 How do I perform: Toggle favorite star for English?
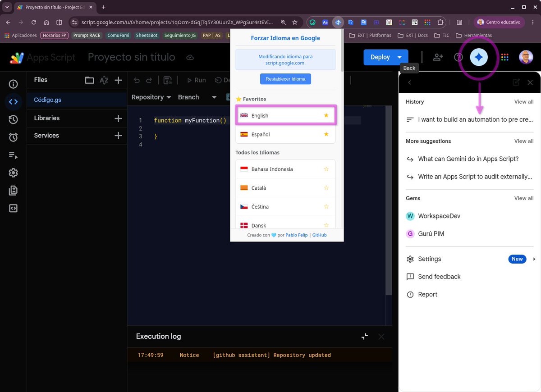tap(326, 116)
